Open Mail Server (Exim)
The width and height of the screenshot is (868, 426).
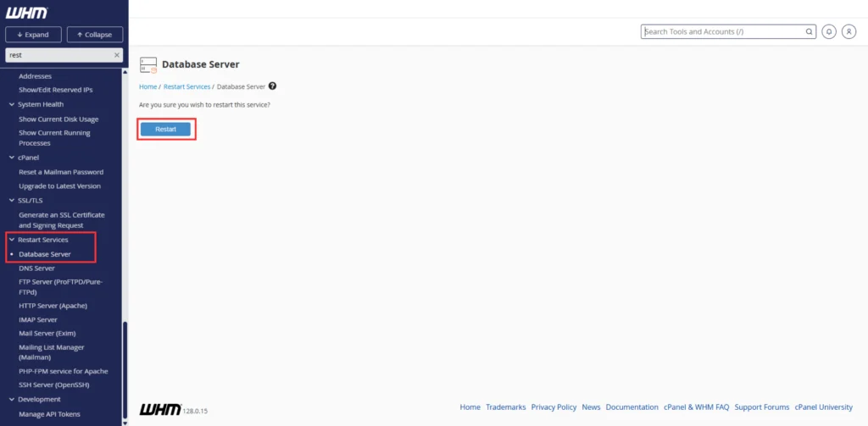47,334
